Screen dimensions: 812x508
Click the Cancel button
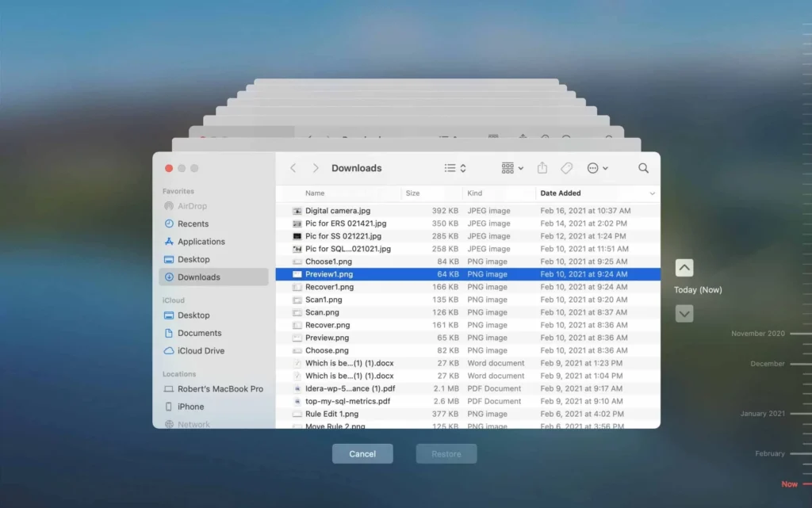coord(362,453)
